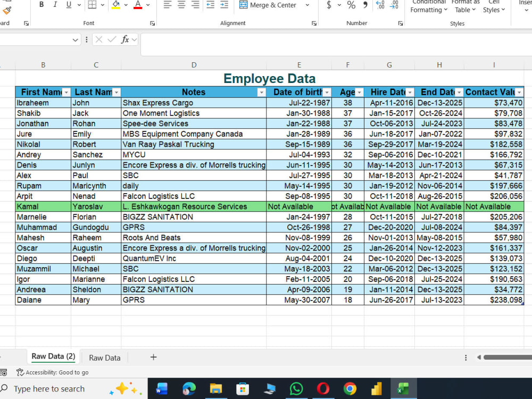Open Merge & Center options dropdown

(x=307, y=5)
